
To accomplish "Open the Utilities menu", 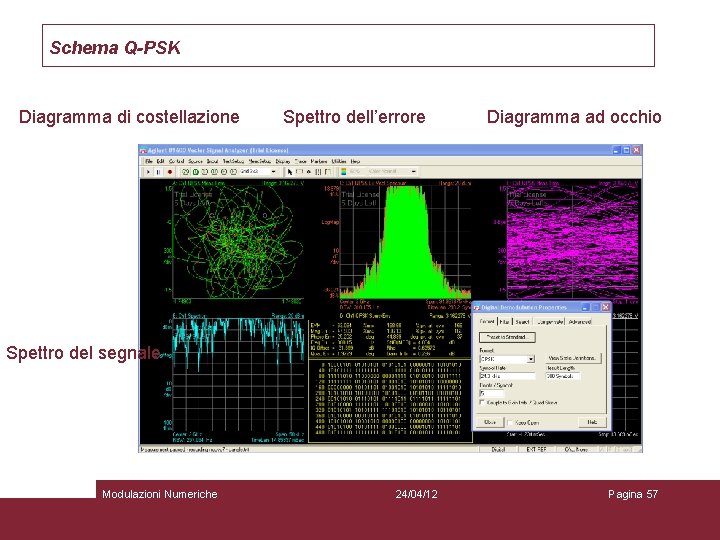I will [x=339, y=161].
